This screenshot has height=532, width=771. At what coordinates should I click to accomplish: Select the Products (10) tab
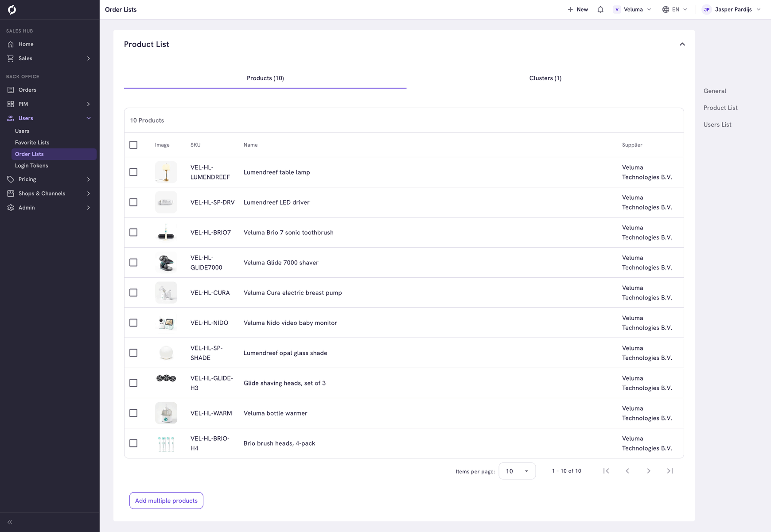[x=265, y=78]
